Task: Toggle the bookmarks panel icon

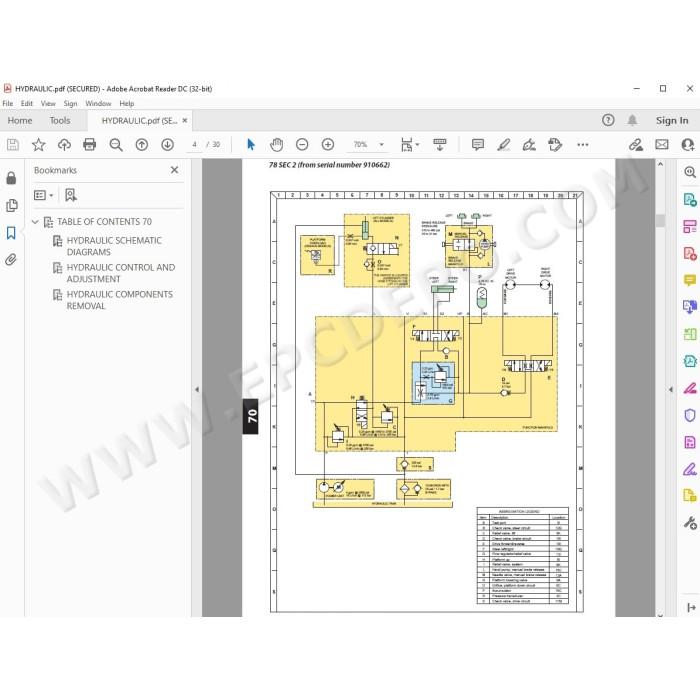Action: pyautogui.click(x=11, y=233)
